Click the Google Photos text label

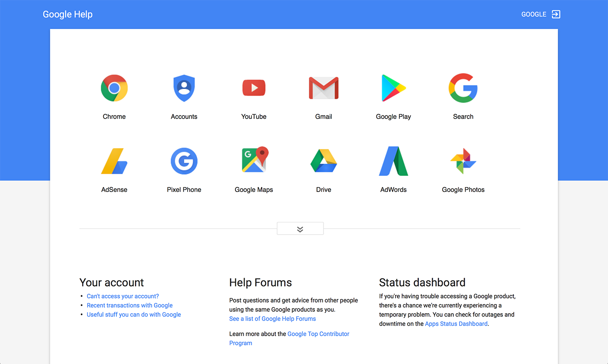click(x=463, y=189)
